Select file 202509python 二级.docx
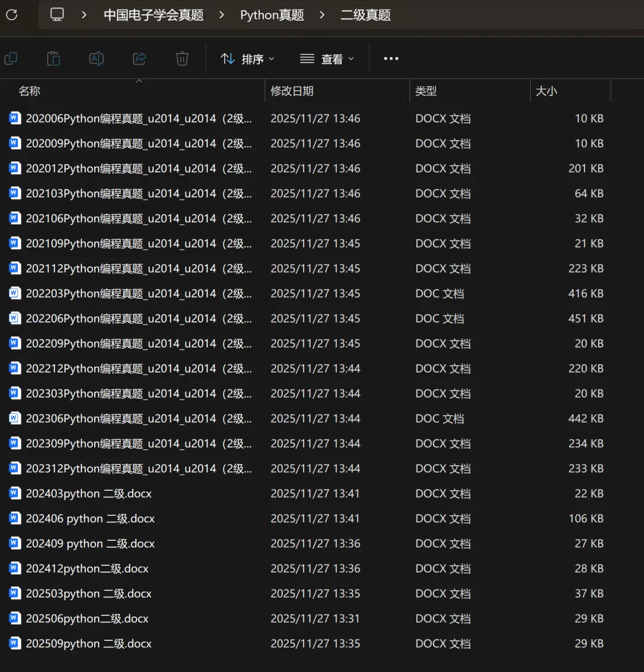This screenshot has height=672, width=644. (x=89, y=643)
